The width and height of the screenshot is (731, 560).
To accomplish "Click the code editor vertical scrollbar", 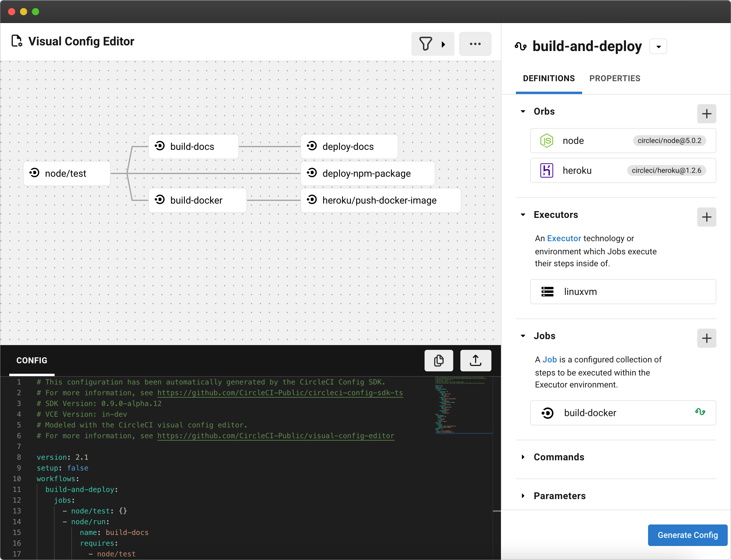I will [x=496, y=468].
